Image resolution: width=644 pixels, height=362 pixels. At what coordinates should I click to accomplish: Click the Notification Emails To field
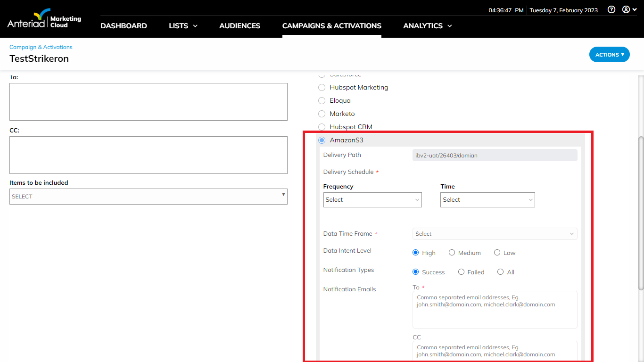(495, 310)
